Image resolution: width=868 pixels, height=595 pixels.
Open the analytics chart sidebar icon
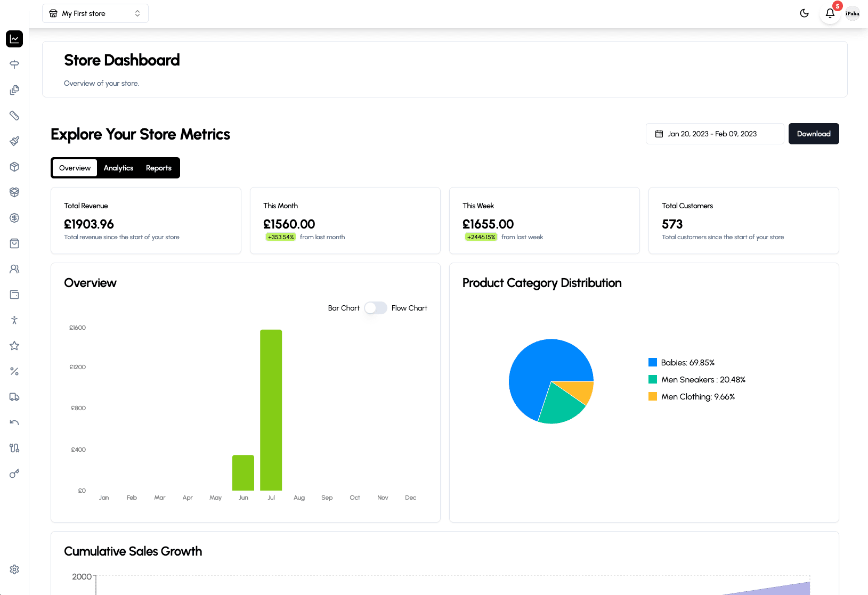tap(14, 39)
